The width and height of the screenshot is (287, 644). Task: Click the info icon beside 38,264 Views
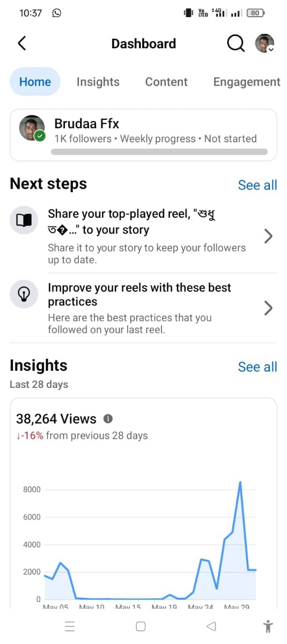pos(108,419)
